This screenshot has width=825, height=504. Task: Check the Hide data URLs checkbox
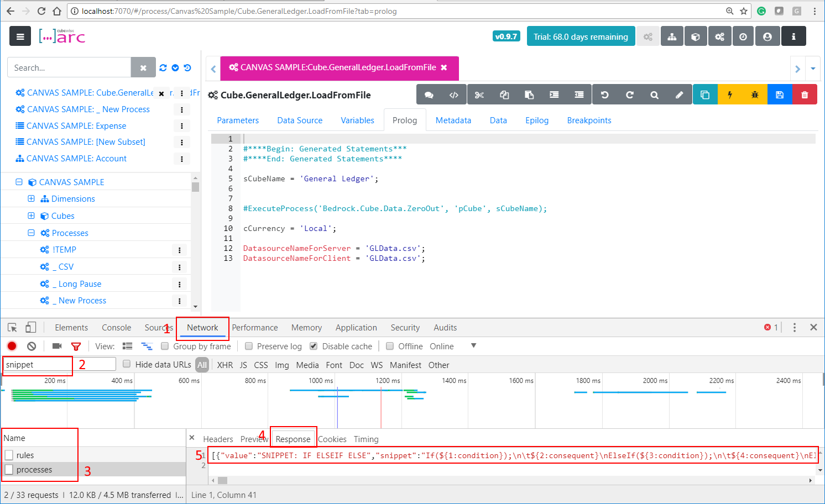point(127,364)
